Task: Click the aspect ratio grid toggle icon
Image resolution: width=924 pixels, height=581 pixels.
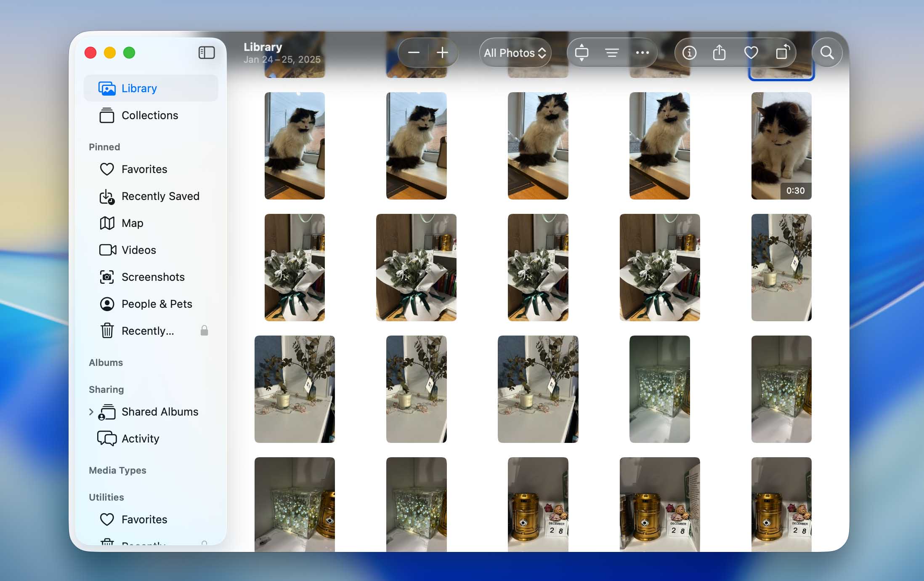Action: tap(581, 53)
